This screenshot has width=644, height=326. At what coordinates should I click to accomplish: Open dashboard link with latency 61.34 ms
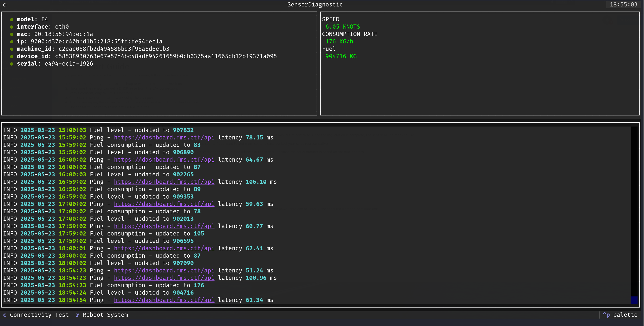(164, 300)
